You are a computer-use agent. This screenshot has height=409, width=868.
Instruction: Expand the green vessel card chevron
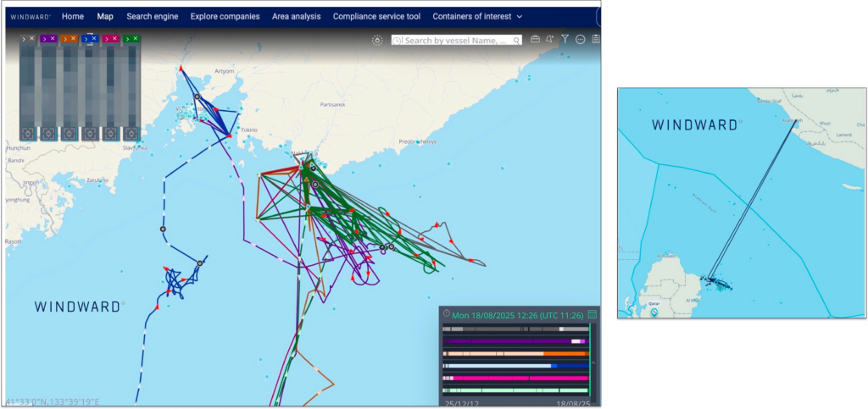[126, 39]
